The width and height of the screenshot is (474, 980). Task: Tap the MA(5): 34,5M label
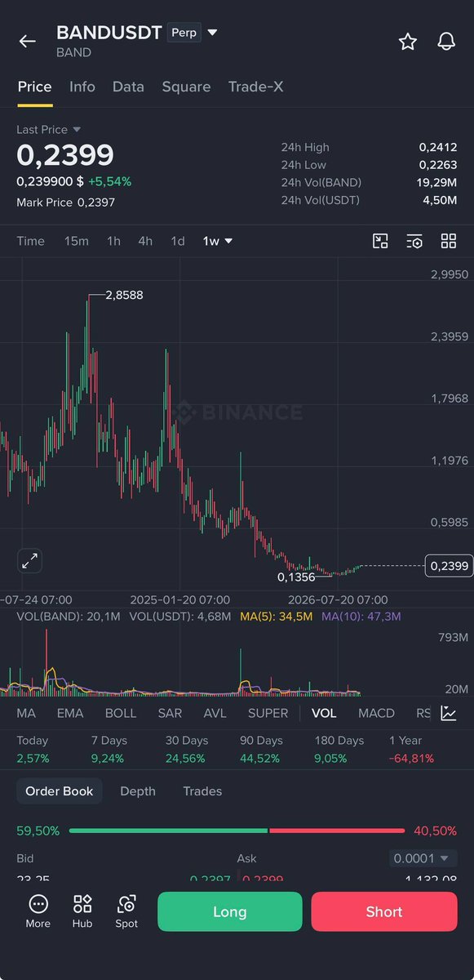(277, 617)
